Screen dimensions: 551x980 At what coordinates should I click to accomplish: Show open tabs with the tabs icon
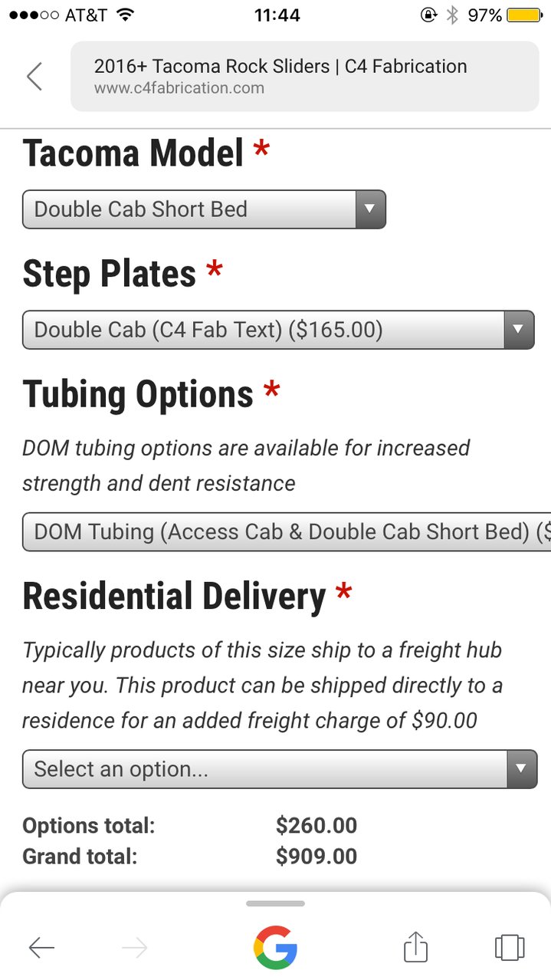510,948
